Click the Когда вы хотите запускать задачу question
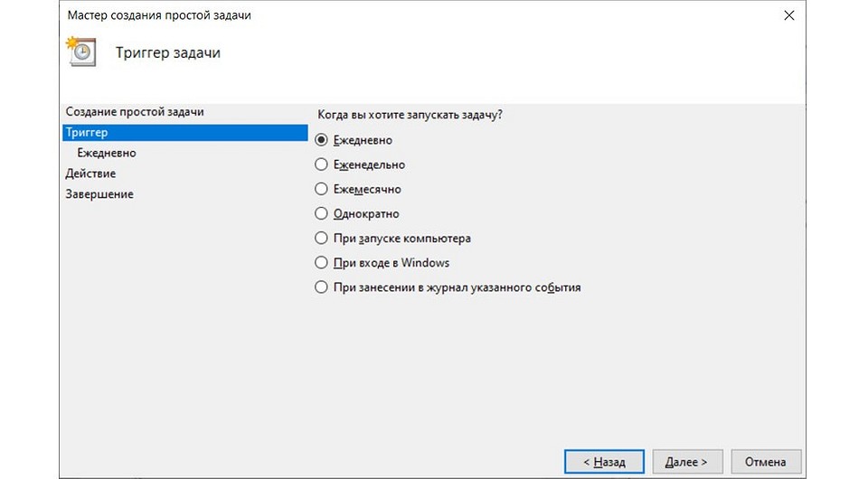 [x=410, y=115]
